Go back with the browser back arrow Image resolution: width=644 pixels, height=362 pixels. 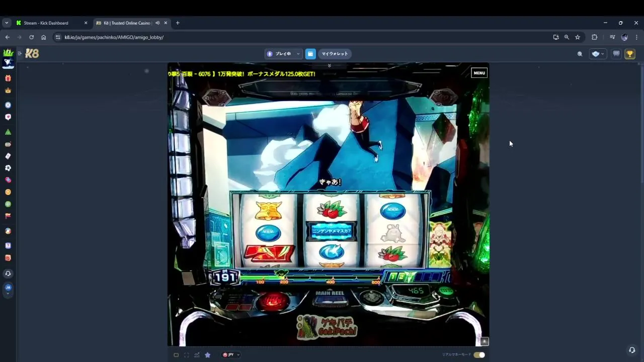coord(7,37)
